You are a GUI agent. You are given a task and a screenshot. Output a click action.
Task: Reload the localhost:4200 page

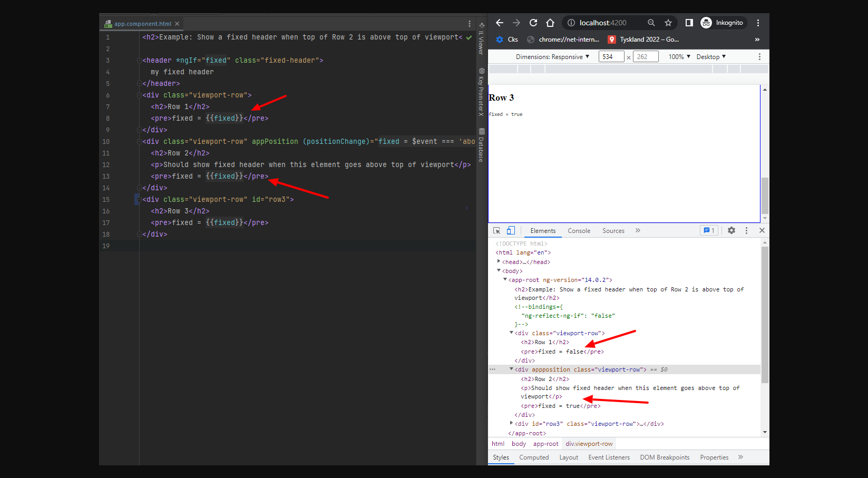[x=533, y=23]
